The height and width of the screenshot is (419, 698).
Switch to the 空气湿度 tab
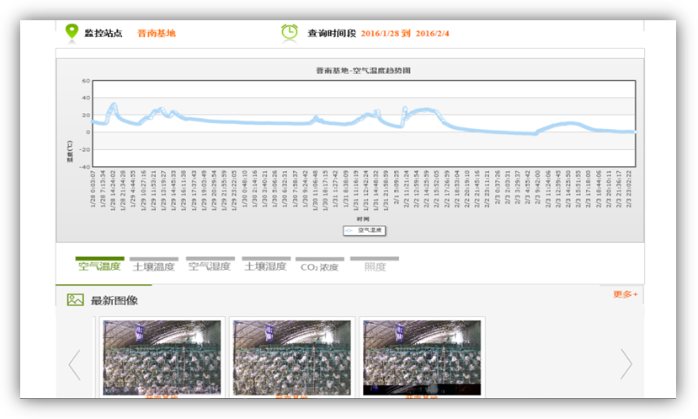(x=210, y=265)
